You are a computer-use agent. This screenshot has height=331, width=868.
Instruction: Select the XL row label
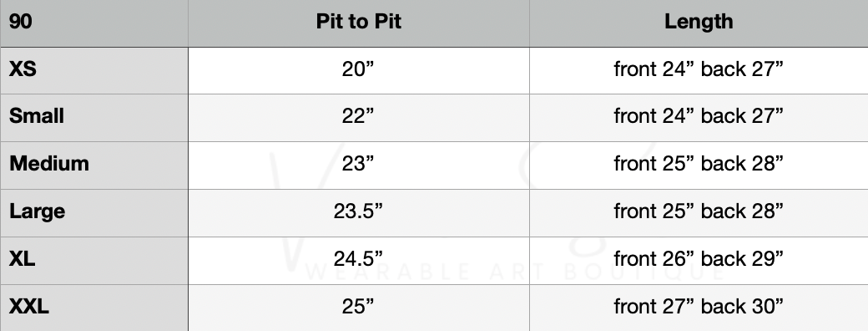coord(94,261)
